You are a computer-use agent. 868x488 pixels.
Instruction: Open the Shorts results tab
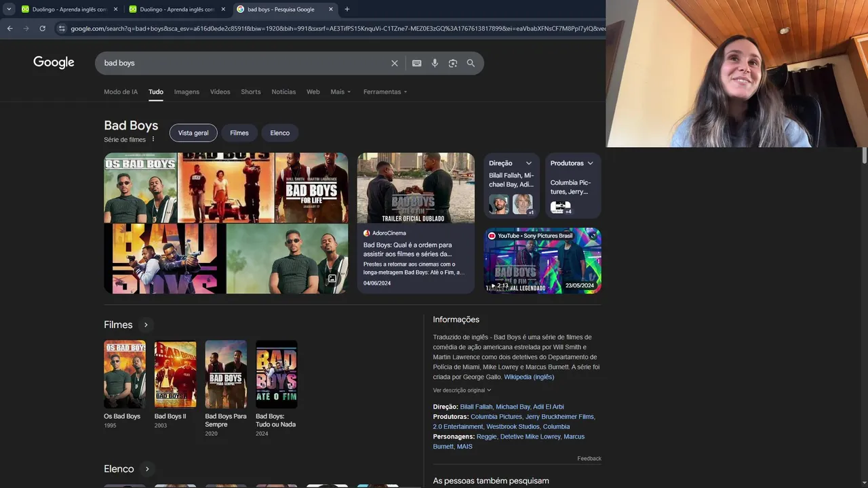[251, 92]
